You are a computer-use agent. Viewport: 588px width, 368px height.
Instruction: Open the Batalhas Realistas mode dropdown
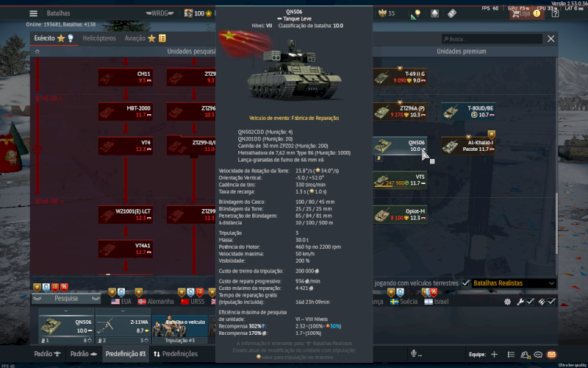(x=514, y=283)
